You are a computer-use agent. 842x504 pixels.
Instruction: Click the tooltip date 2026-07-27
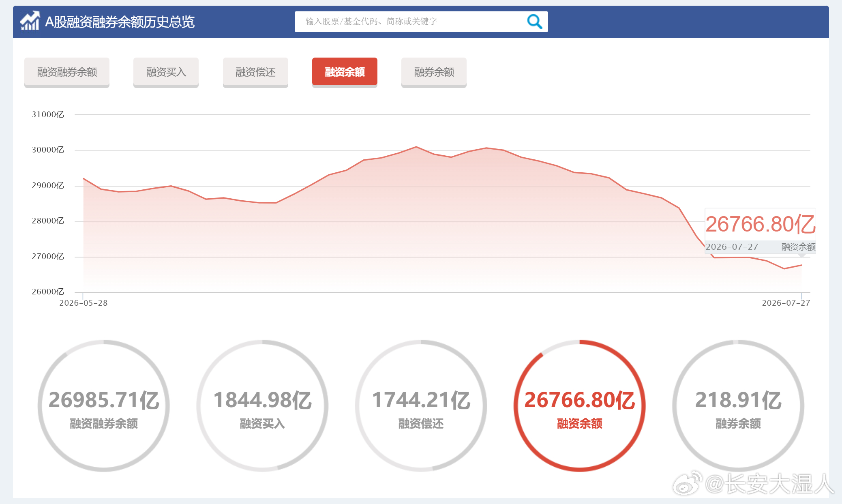point(732,247)
